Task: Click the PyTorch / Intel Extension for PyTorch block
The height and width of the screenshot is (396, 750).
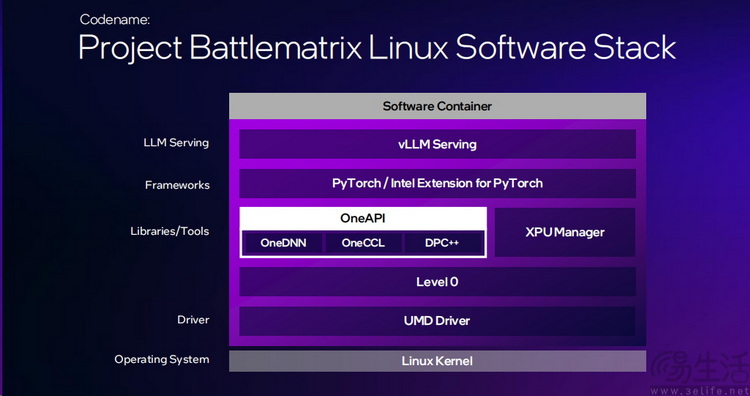Action: (437, 183)
